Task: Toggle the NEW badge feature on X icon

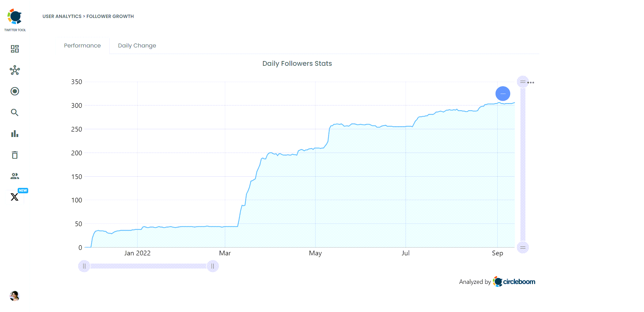Action: click(x=22, y=190)
